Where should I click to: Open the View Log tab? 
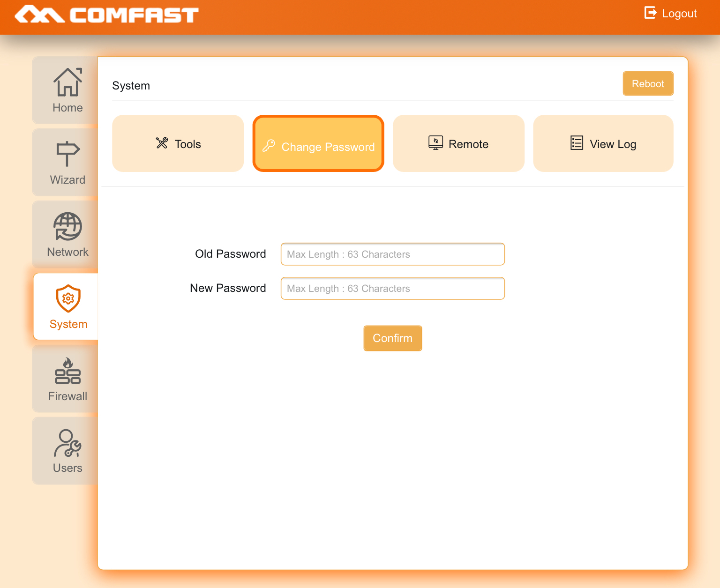click(603, 143)
